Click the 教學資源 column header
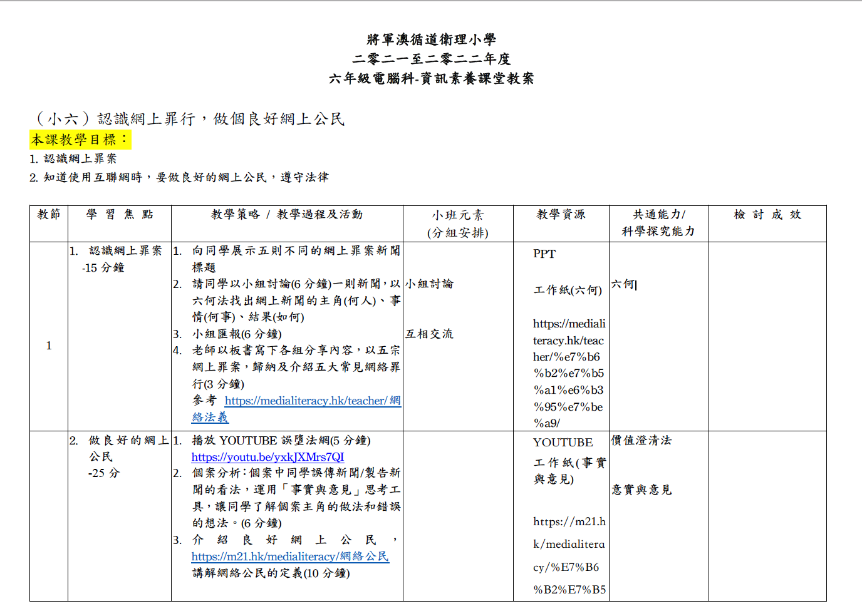862x616 pixels. tap(561, 215)
